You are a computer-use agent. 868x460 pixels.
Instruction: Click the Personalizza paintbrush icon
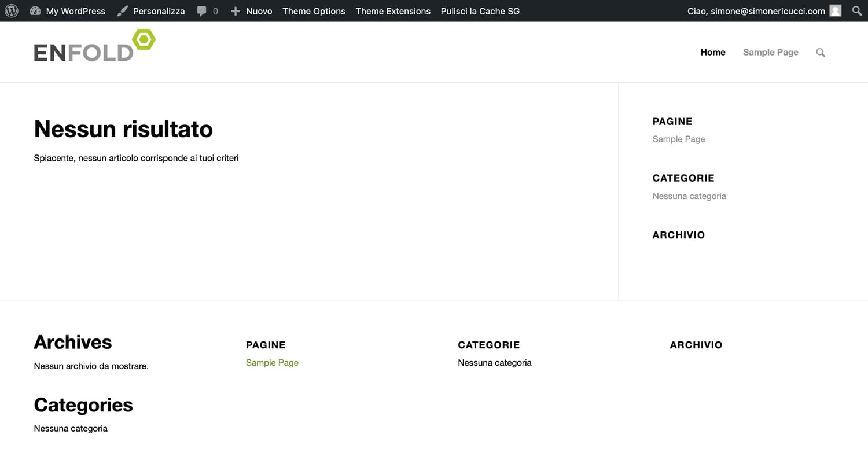coord(122,11)
